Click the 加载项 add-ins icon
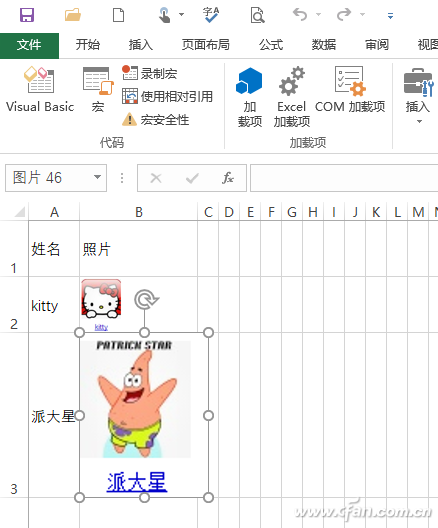438x528 pixels. pos(249,97)
